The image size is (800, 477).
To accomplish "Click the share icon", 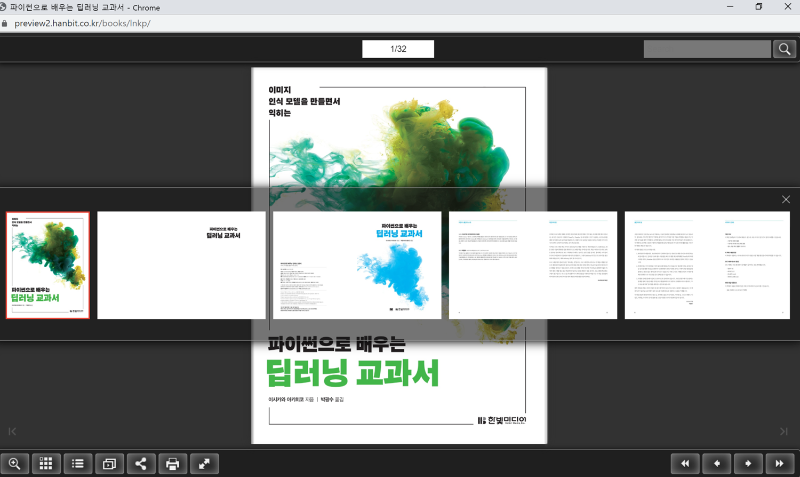I will [141, 464].
